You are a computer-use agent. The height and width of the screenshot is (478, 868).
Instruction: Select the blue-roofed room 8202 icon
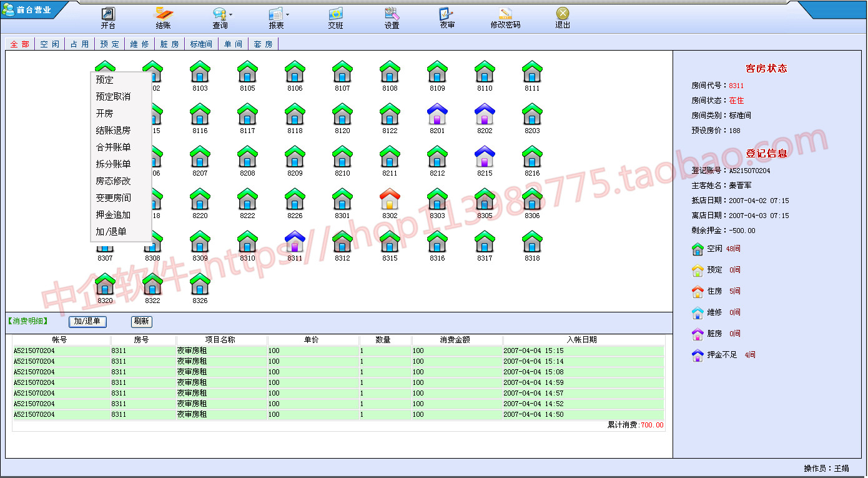coord(485,114)
